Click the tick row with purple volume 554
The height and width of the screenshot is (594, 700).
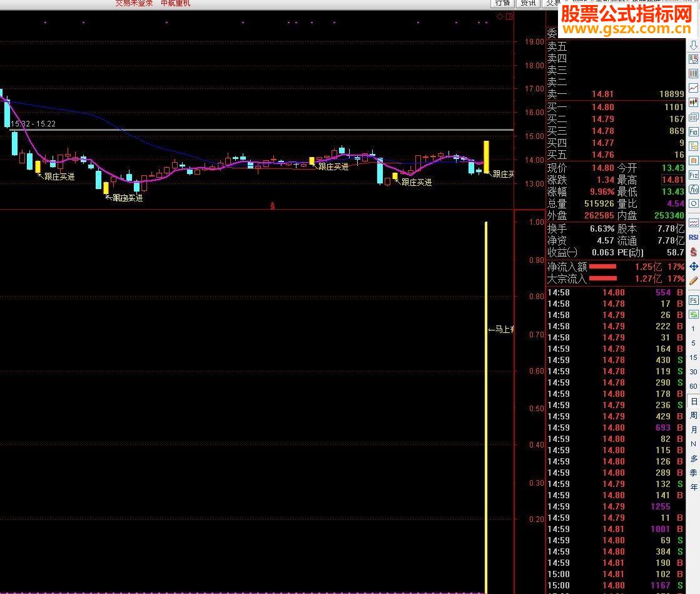(x=616, y=292)
